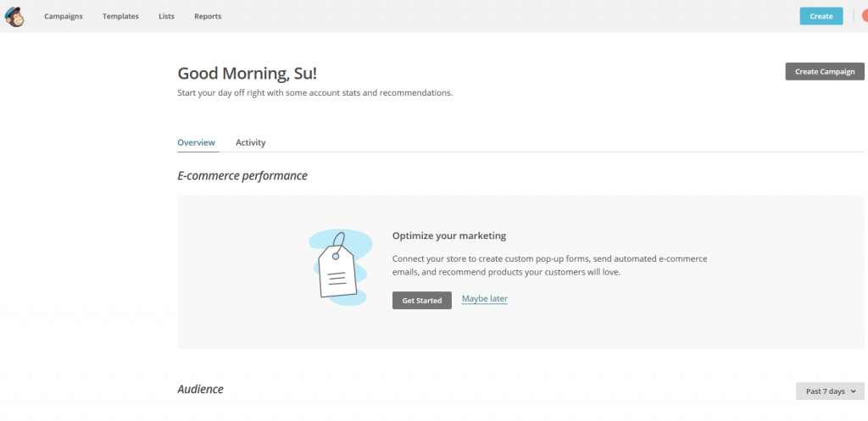Click the E-commerce performance heading
Screen dimensions: 868x421
coord(242,176)
